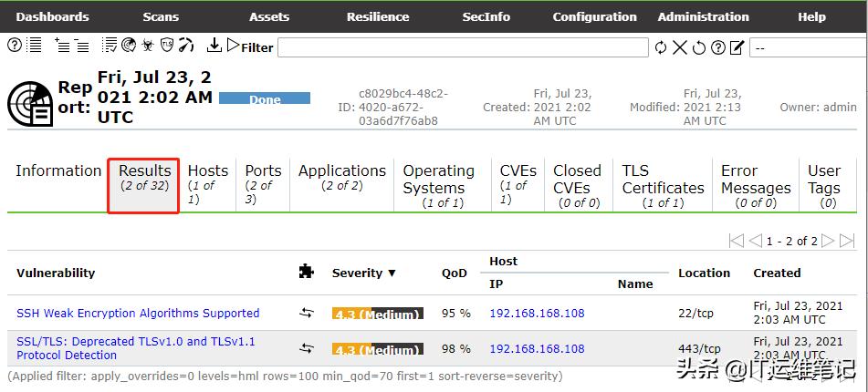Sort by the Severity column header
This screenshot has height=392, width=868.
tap(363, 273)
